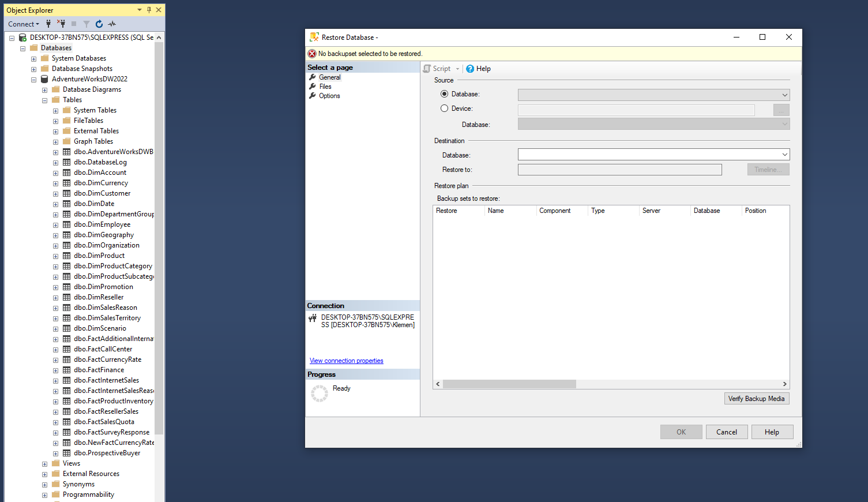Click the Cancel button
This screenshot has width=868, height=502.
point(726,432)
